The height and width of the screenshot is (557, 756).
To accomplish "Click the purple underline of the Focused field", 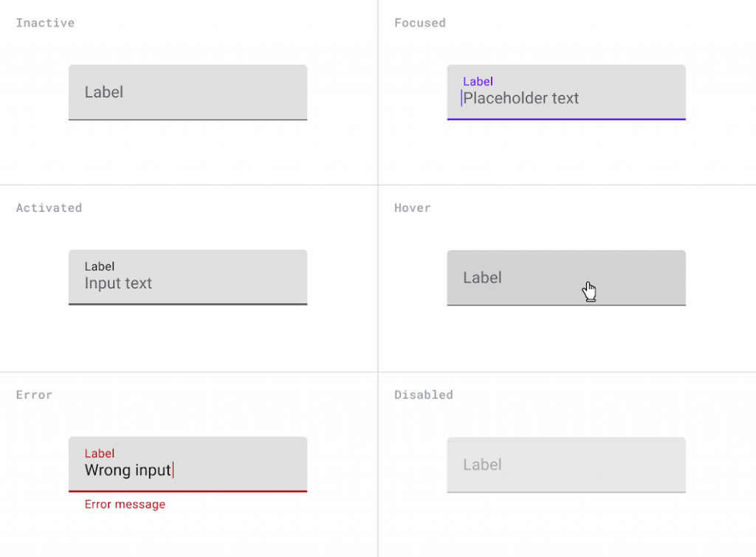I will coord(566,119).
